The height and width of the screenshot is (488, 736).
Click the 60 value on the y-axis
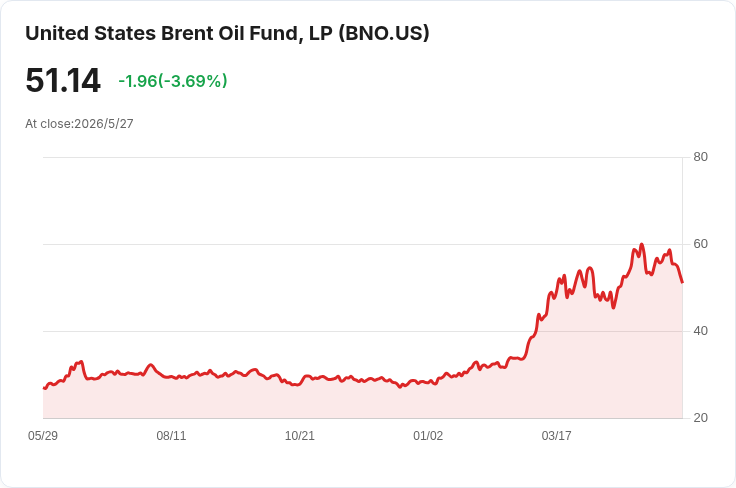point(700,244)
